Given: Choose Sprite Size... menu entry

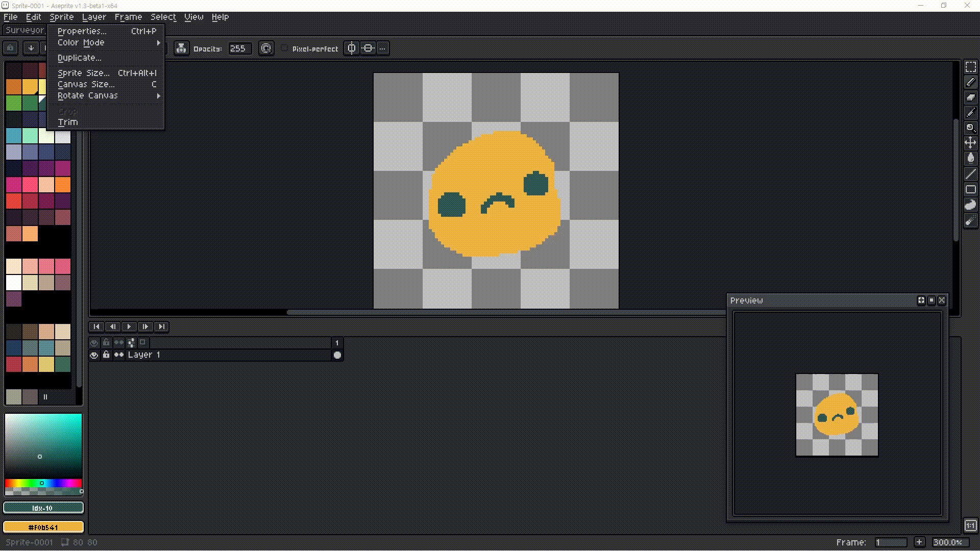Looking at the screenshot, I should [x=106, y=73].
